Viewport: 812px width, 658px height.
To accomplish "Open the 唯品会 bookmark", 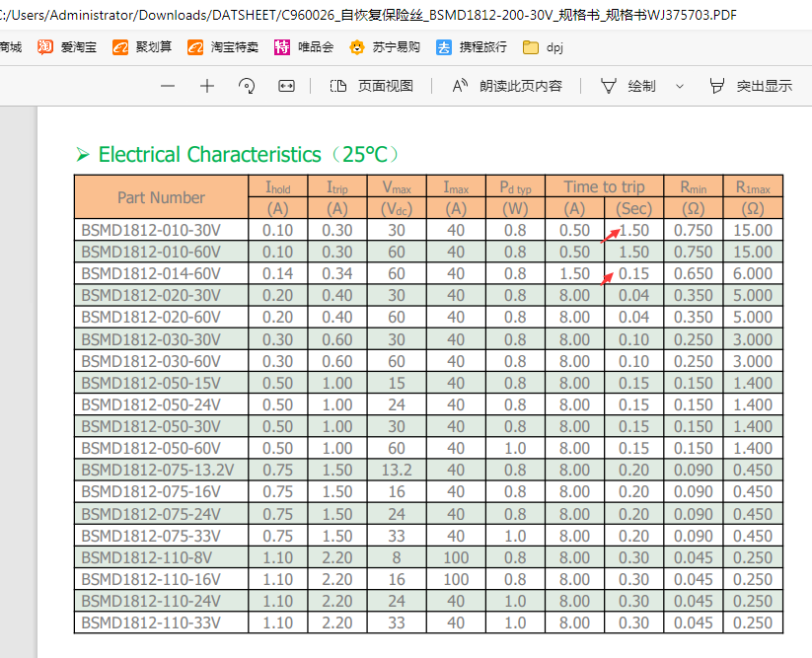I will click(304, 47).
